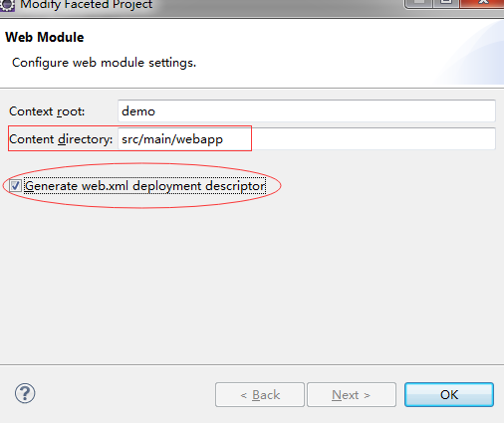
Task: Click the Configure web module settings description
Action: click(x=104, y=63)
